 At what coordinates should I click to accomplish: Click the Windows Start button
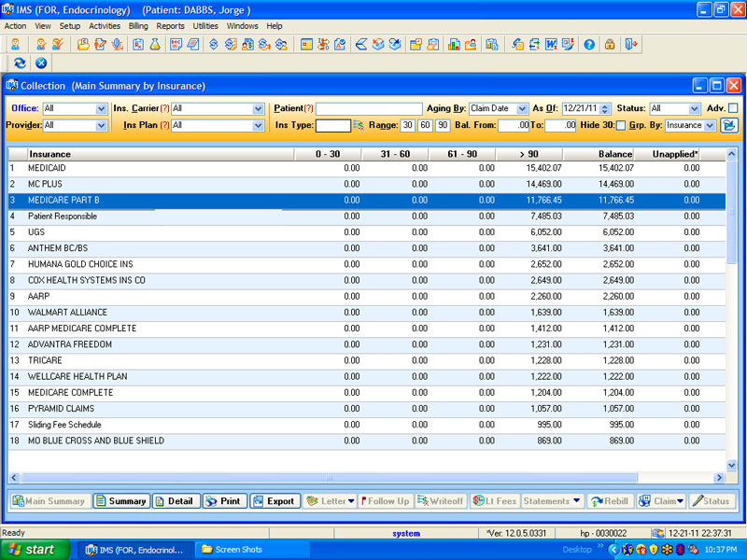click(35, 550)
